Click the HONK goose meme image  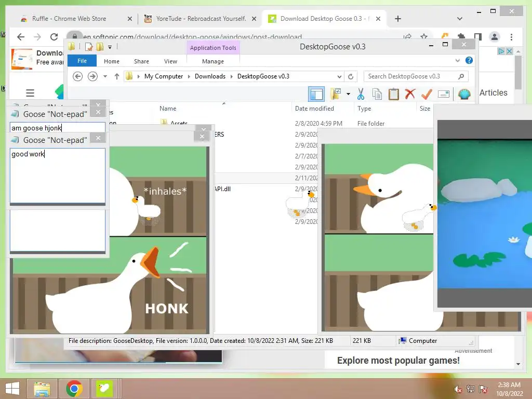pos(110,285)
